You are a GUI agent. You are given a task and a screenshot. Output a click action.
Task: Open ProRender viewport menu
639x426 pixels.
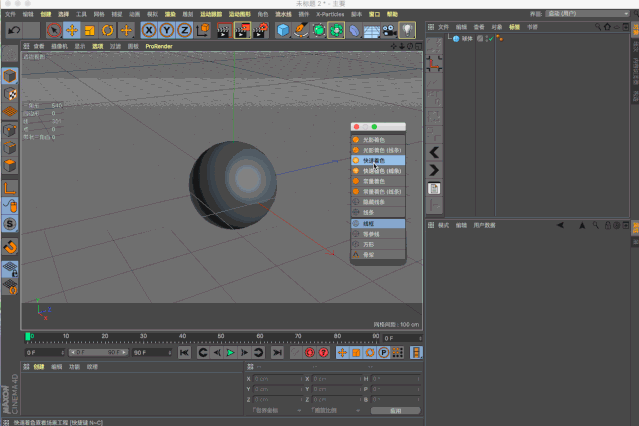point(159,46)
